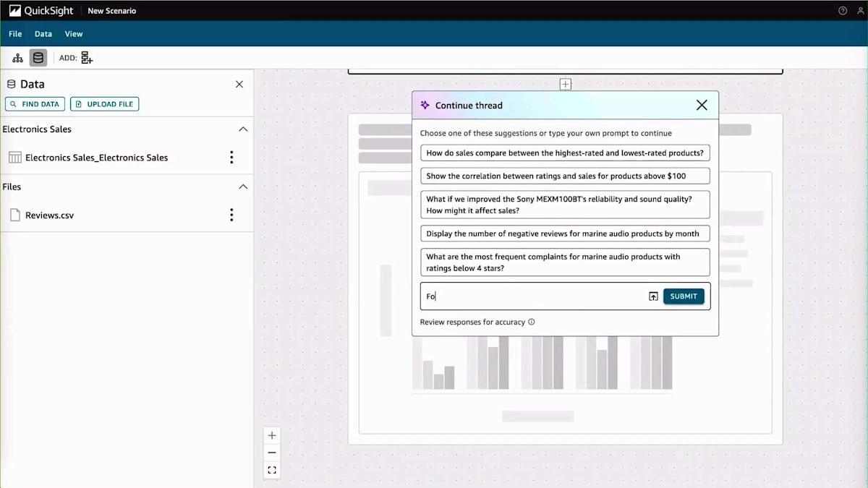Zoom in on the canvas
Image resolution: width=868 pixels, height=488 pixels.
coord(272,435)
